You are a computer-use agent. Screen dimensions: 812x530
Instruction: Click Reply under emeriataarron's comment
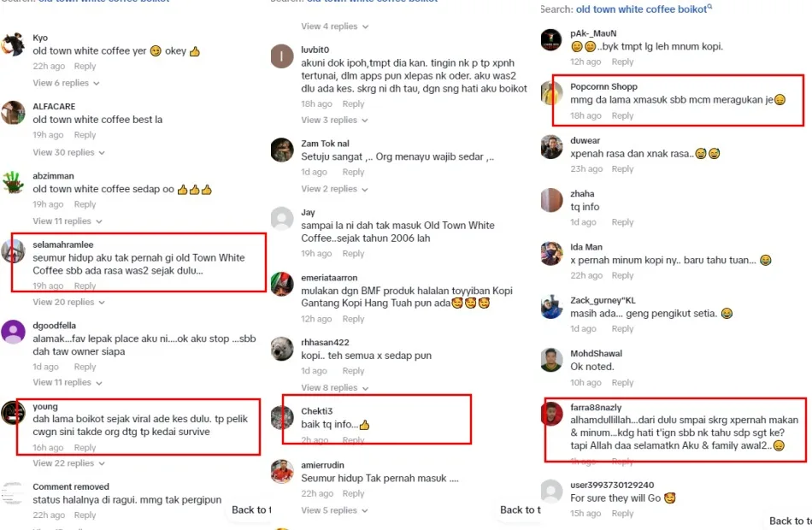pos(353,319)
